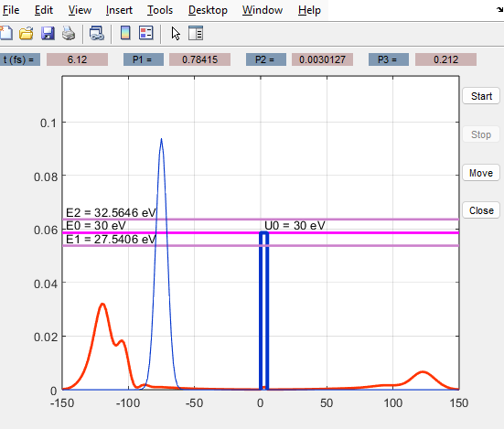Open the File menu

click(x=11, y=10)
